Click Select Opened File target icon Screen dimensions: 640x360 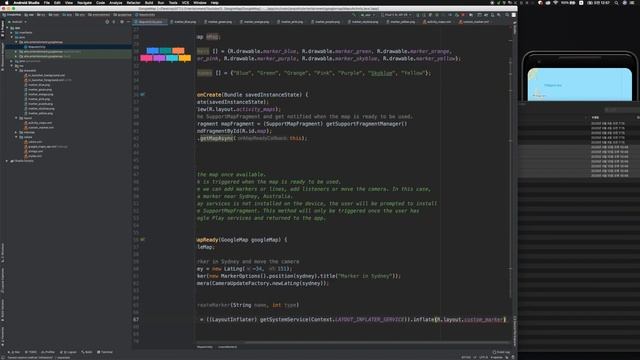[x=107, y=22]
